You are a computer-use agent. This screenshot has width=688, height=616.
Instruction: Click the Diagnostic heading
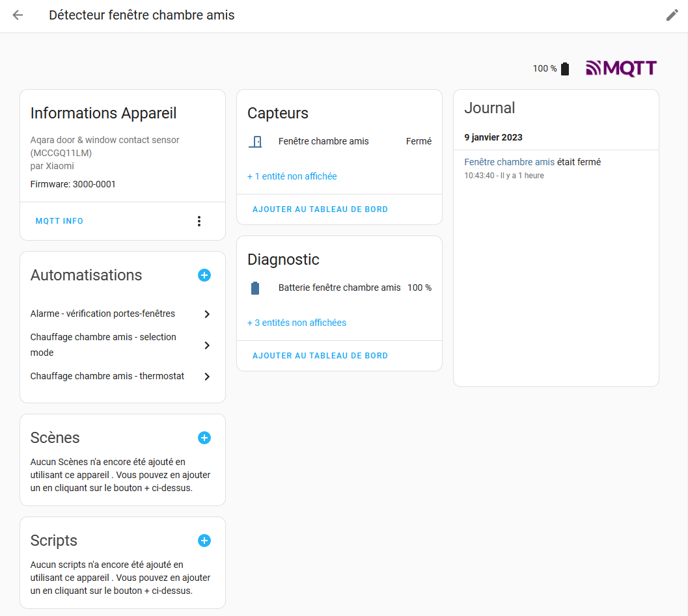click(x=283, y=260)
